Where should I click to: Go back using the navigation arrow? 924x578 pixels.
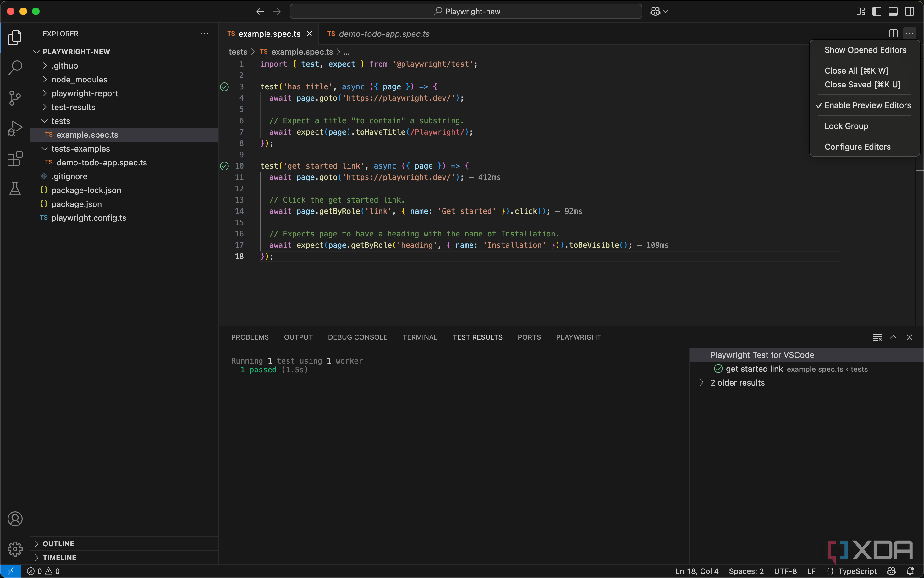coord(260,11)
